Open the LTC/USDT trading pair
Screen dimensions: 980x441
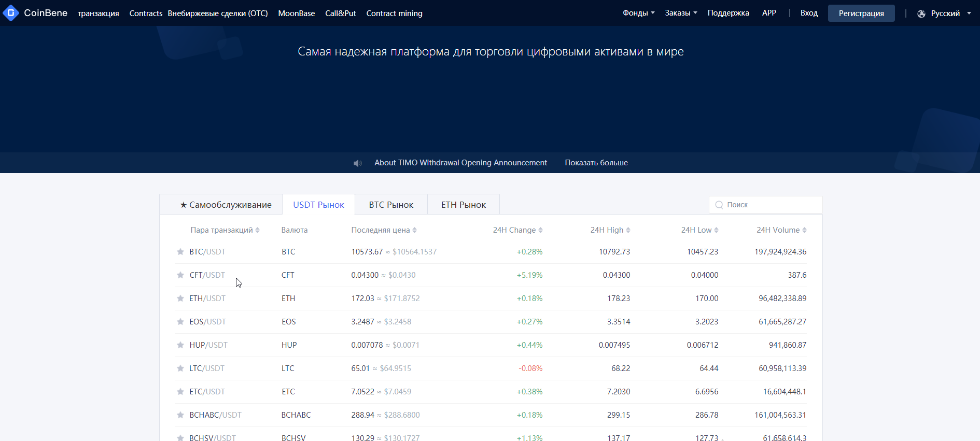point(207,368)
